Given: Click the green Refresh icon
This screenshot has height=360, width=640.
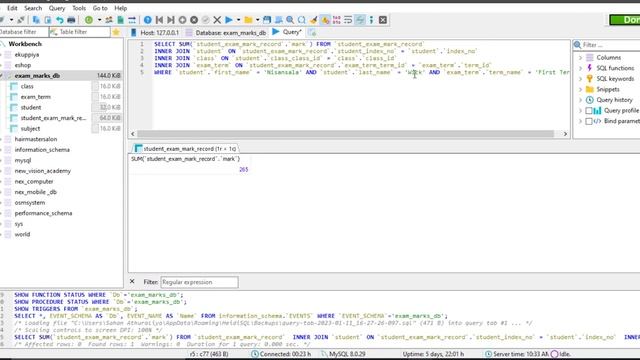Looking at the screenshot, I should (89, 20).
